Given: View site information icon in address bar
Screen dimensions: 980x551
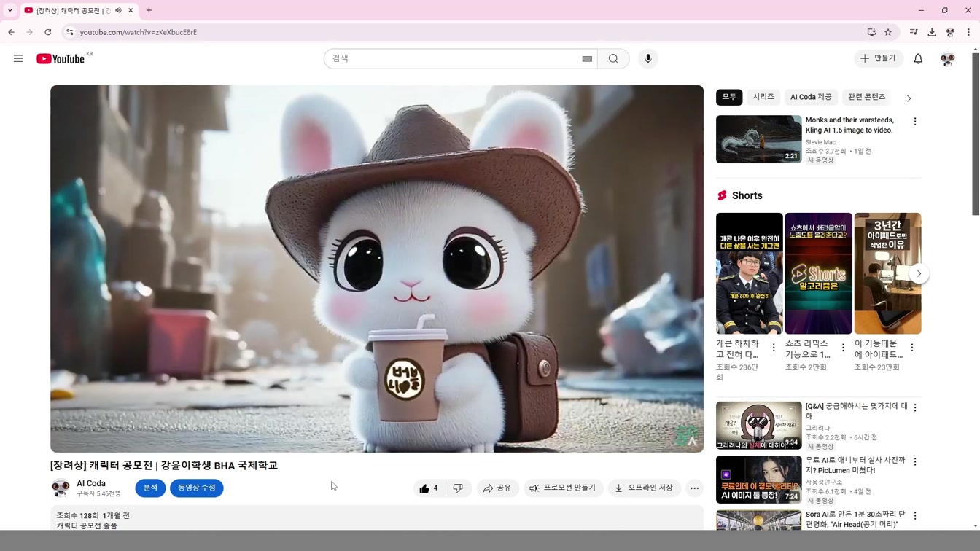Looking at the screenshot, I should pyautogui.click(x=69, y=32).
